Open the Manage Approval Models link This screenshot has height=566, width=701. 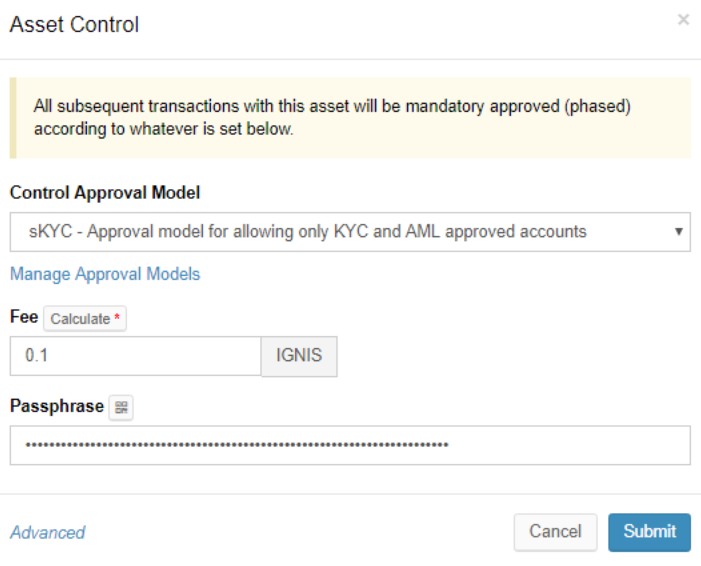105,274
